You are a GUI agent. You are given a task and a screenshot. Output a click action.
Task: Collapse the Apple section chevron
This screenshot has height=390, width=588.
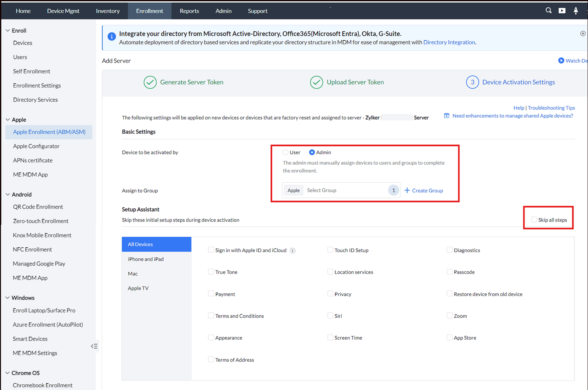7,119
